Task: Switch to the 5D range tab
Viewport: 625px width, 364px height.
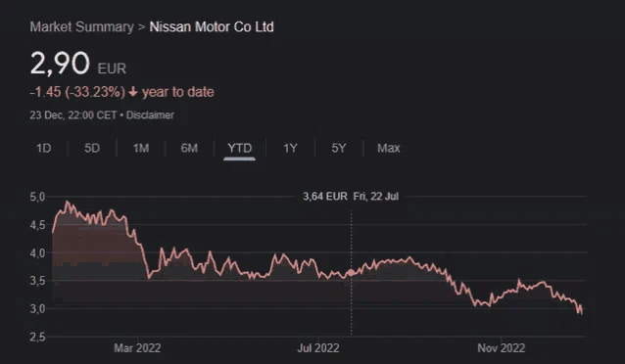Action: tap(92, 148)
